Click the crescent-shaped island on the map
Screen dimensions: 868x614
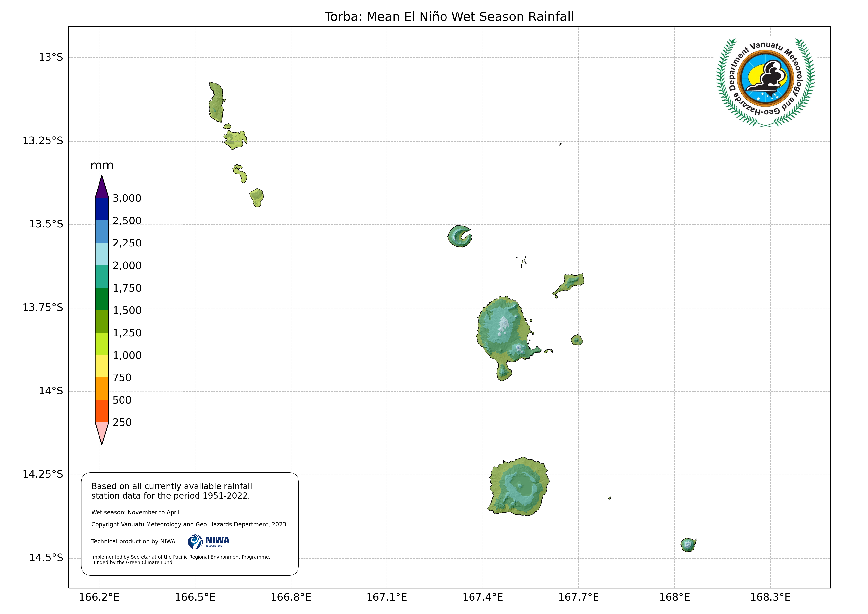tap(457, 237)
